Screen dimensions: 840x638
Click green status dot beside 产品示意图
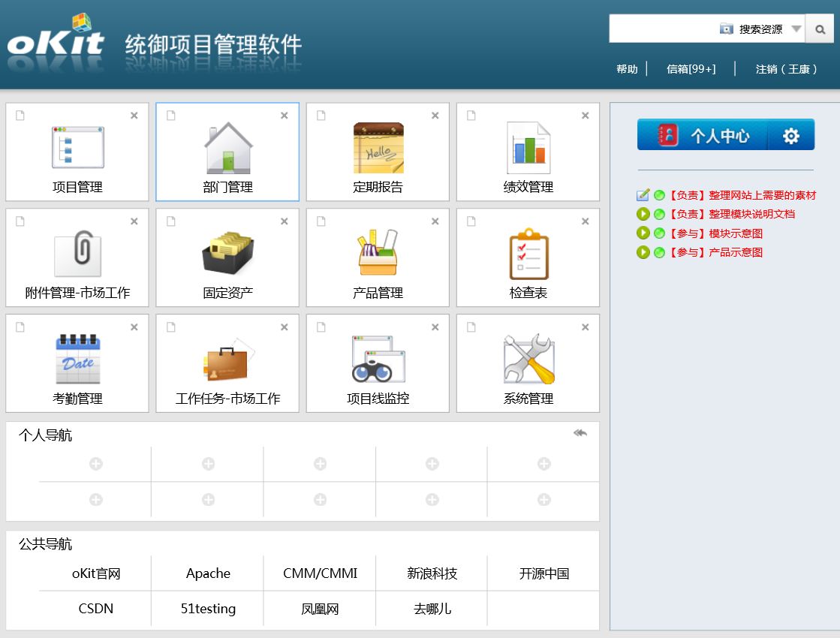tap(660, 252)
